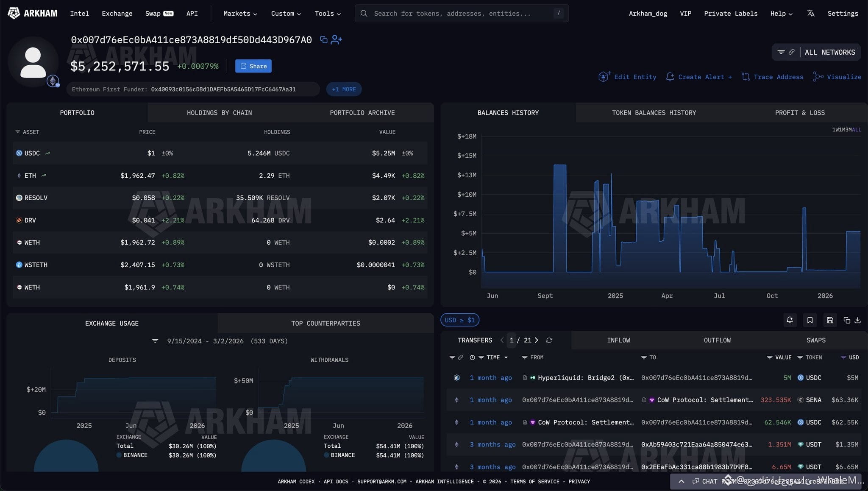This screenshot has width=868, height=491.
Task: Click the alert bell icon above transfers
Action: pos(790,320)
